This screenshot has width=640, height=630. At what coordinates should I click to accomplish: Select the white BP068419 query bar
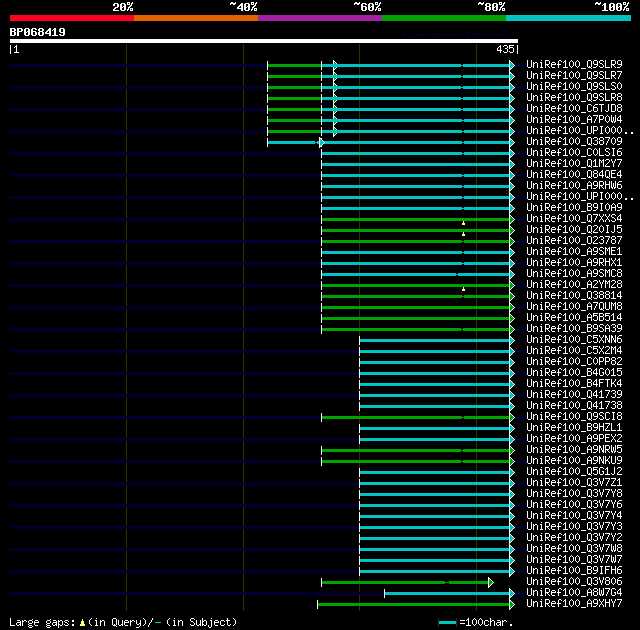[x=264, y=41]
